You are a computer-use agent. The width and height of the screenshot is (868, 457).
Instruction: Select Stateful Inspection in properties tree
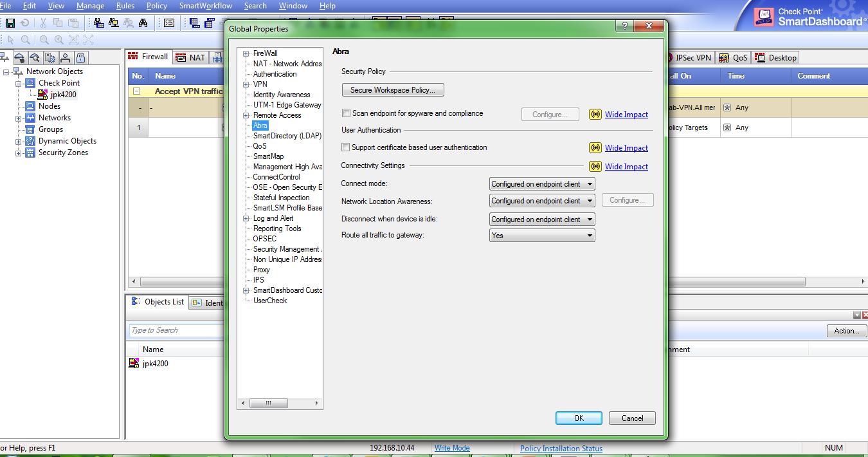281,198
